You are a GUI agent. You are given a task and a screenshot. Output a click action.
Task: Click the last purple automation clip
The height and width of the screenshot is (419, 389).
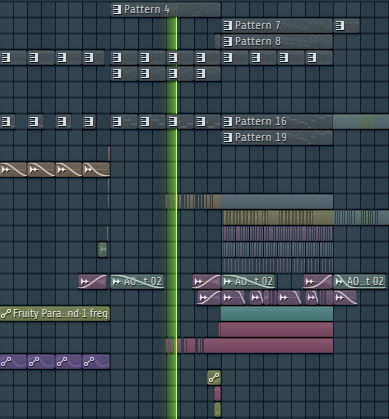click(96, 362)
